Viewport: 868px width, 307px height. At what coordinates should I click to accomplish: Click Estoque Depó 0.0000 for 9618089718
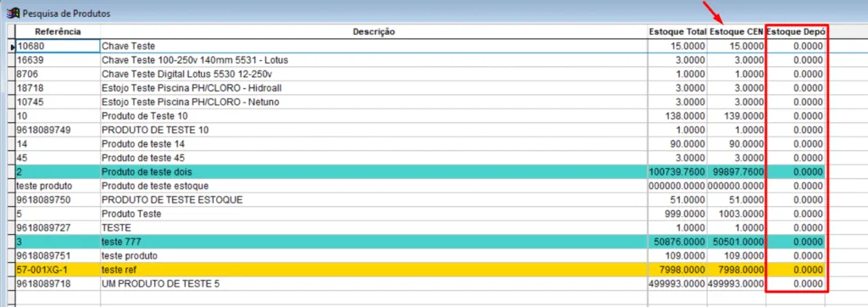(x=808, y=284)
